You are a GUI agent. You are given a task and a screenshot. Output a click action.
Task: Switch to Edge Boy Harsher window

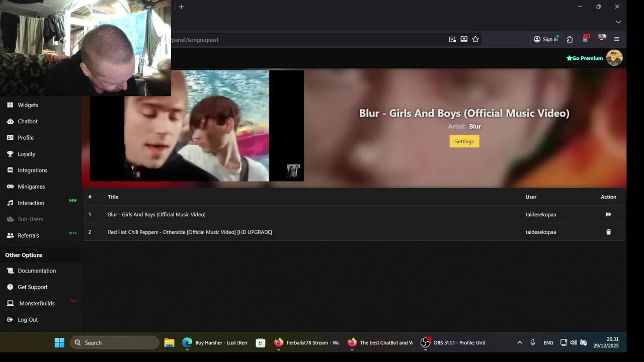[x=215, y=343]
